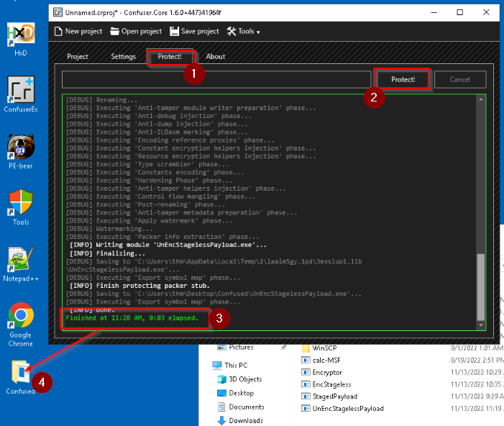This screenshot has width=504, height=426.
Task: Open the PE-bear desktop shortcut
Action: click(x=21, y=151)
